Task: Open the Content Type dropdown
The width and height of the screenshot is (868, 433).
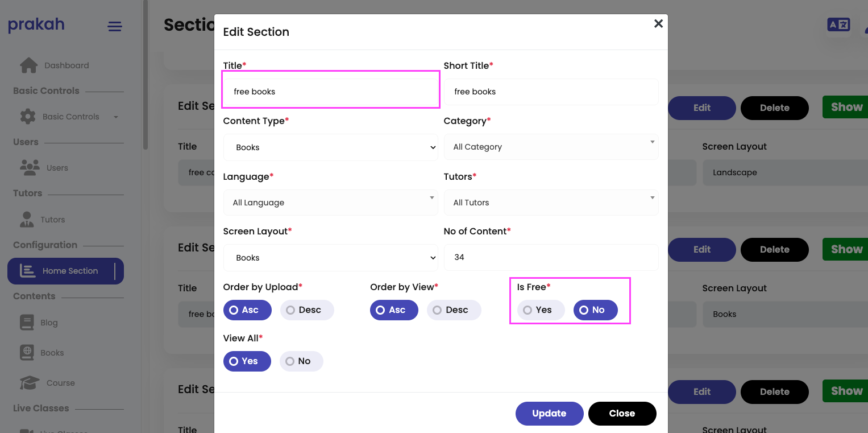Action: click(330, 147)
